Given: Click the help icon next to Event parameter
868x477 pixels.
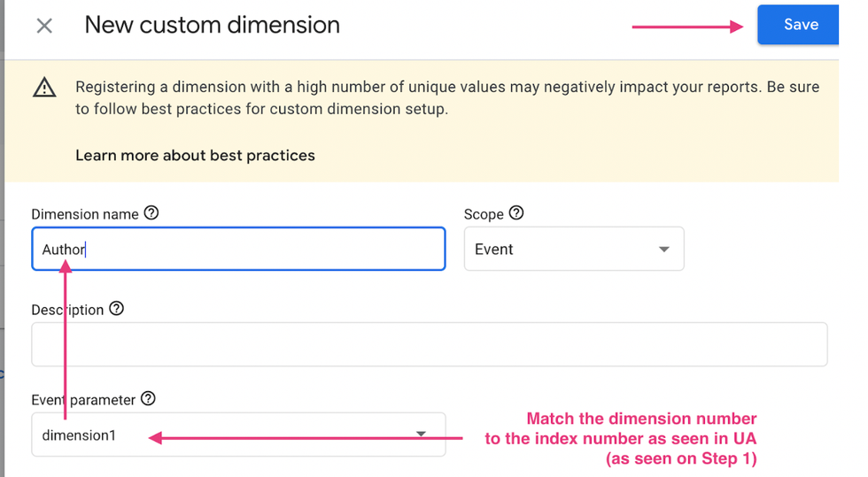Looking at the screenshot, I should pyautogui.click(x=148, y=399).
